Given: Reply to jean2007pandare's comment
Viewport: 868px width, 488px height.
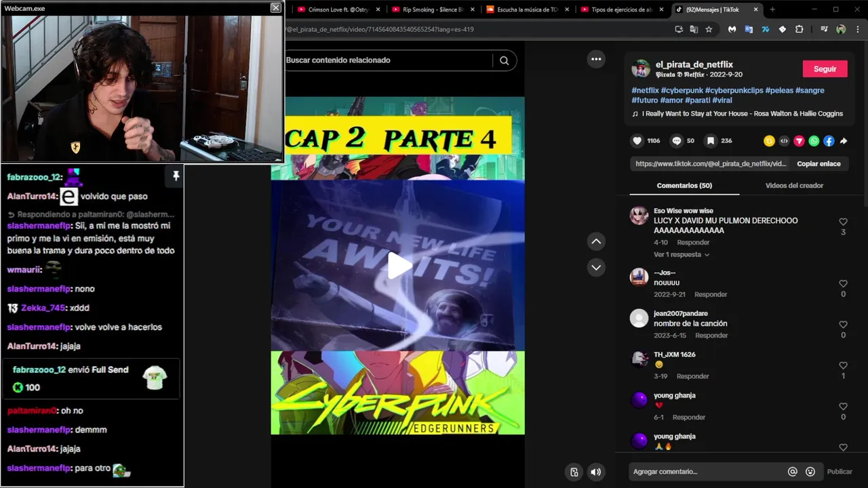Looking at the screenshot, I should coord(711,335).
